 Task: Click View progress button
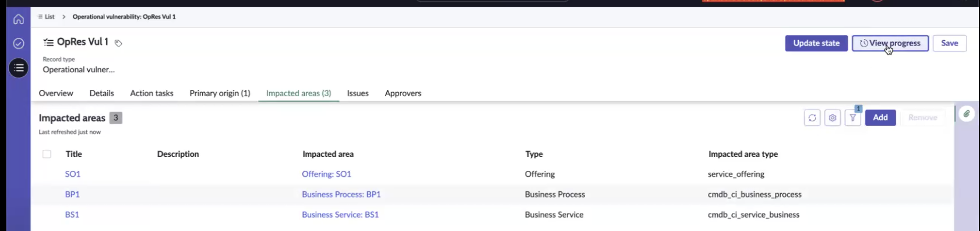890,43
